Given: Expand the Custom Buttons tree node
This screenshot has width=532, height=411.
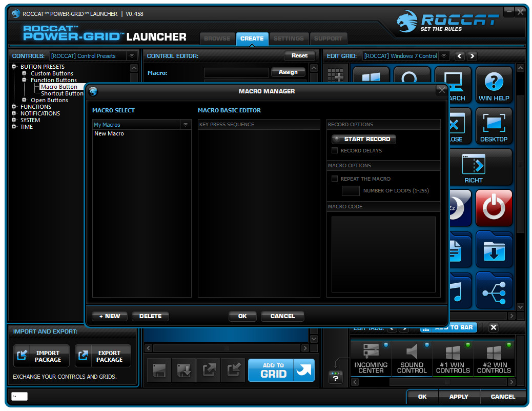Looking at the screenshot, I should coord(24,73).
